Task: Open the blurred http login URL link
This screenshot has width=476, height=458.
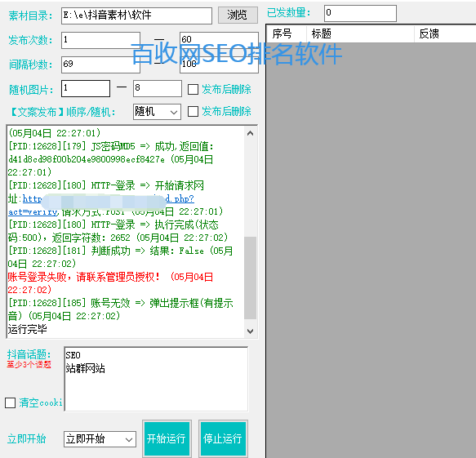Action: [108, 199]
